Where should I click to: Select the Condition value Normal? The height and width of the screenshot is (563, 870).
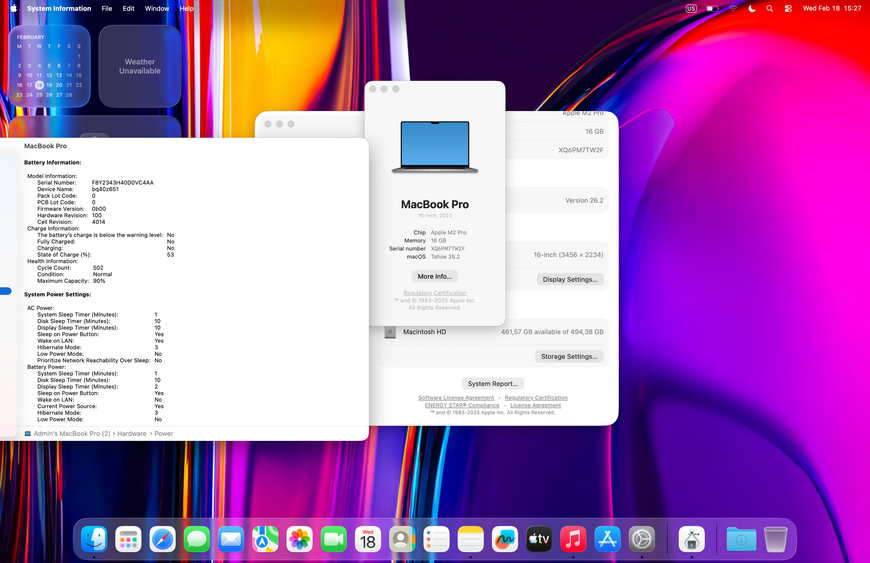tap(102, 275)
